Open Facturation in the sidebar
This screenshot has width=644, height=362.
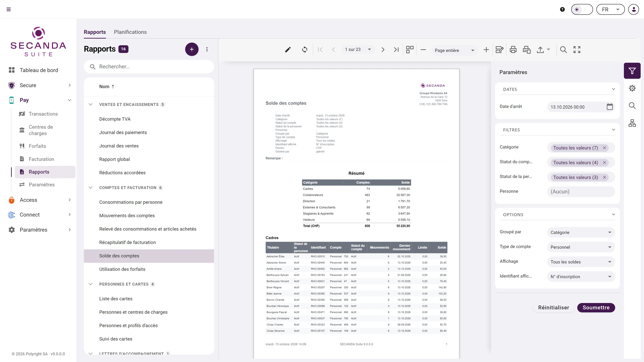[x=41, y=159]
